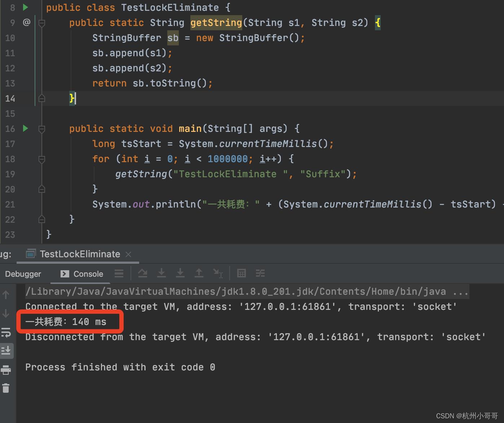The image size is (504, 423).
Task: Click 'Process finished with exit code 0' text
Action: point(120,367)
